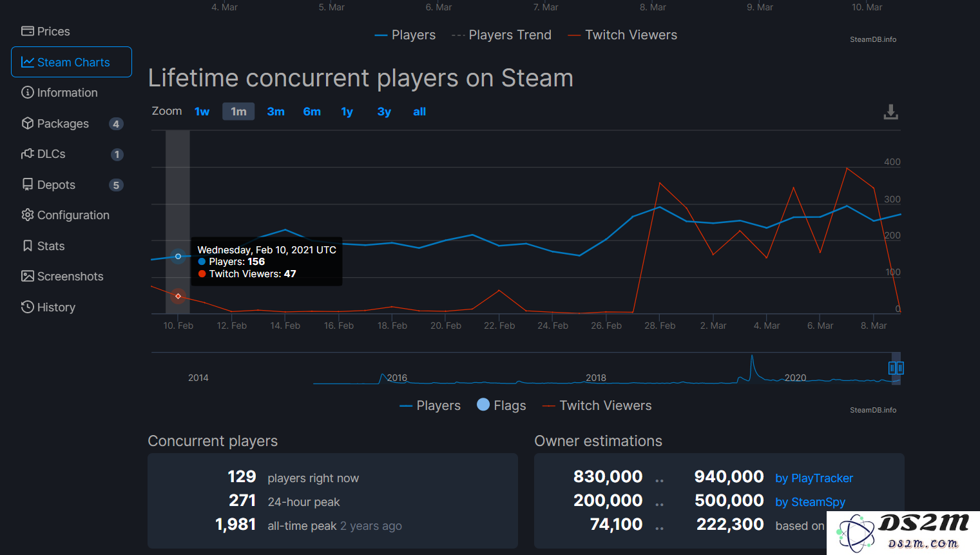Click the Screenshots image icon

27,276
